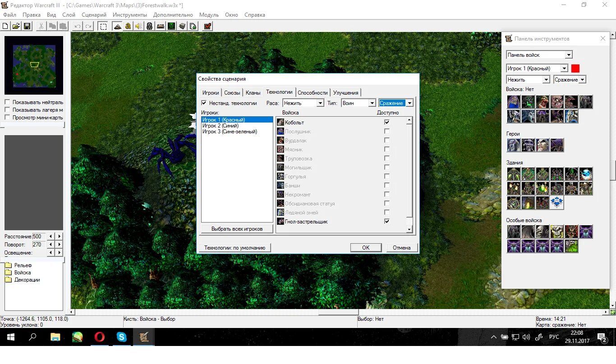Select the Death Knight hero icon
The image size is (616, 364).
pos(514,145)
